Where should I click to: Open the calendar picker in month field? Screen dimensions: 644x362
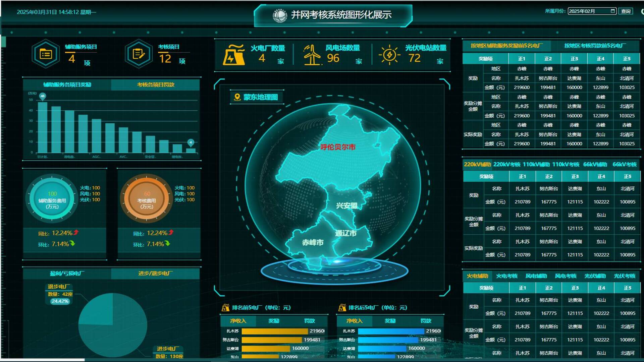(x=613, y=11)
